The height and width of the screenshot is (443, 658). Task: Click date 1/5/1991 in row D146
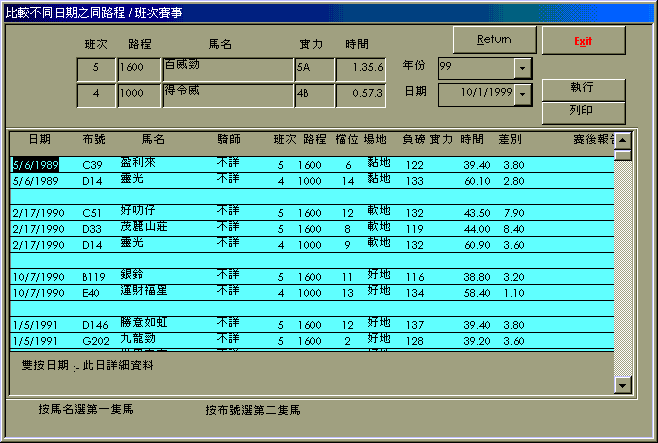click(35, 325)
